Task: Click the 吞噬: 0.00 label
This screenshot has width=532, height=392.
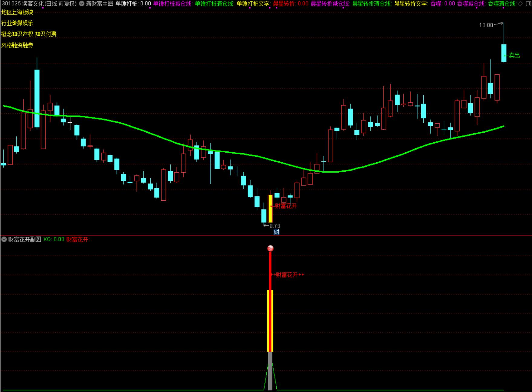Action: (x=442, y=4)
